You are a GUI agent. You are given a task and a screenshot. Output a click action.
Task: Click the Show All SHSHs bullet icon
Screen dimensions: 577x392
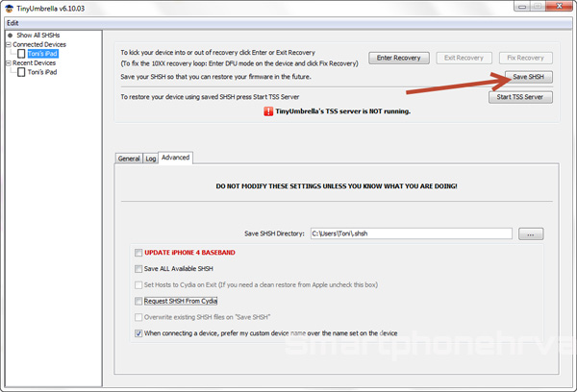[x=9, y=35]
